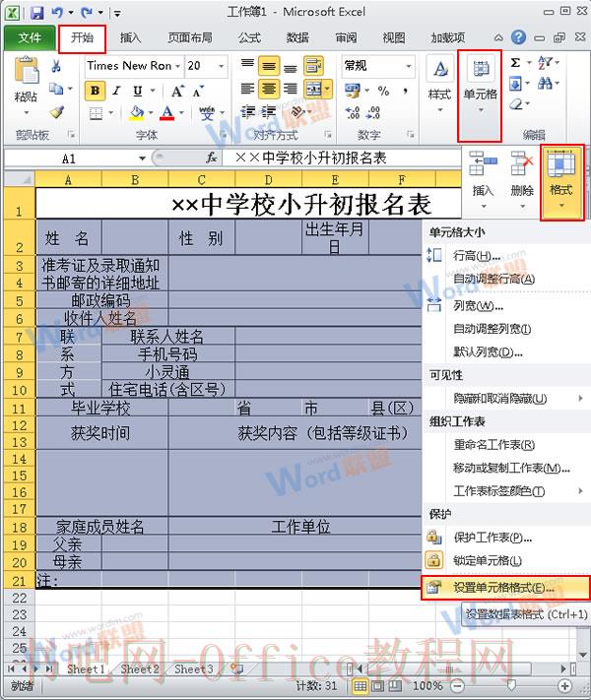
Task: Decrease indent icon
Action: (247, 111)
